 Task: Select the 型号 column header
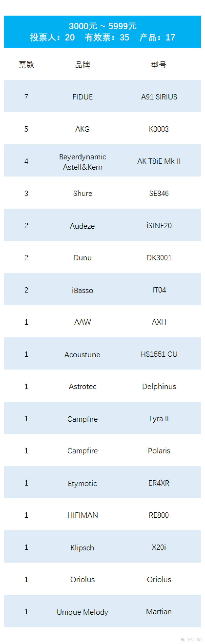coord(159,65)
